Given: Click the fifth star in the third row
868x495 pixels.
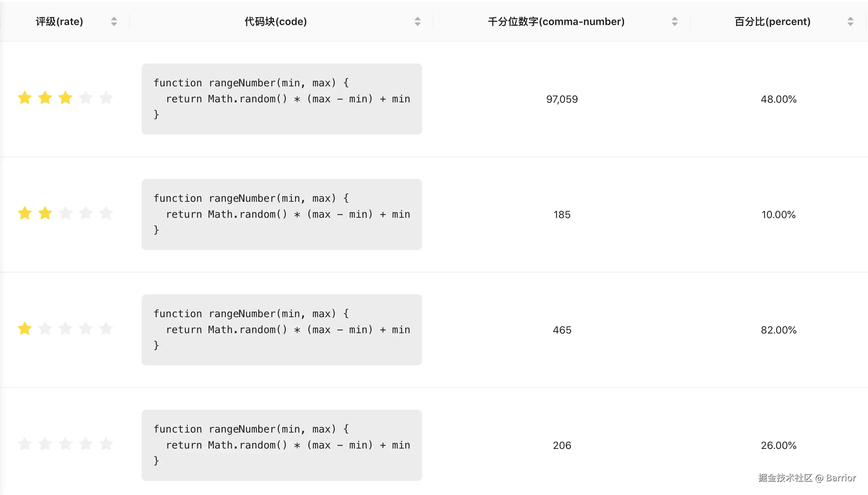Looking at the screenshot, I should click(106, 328).
